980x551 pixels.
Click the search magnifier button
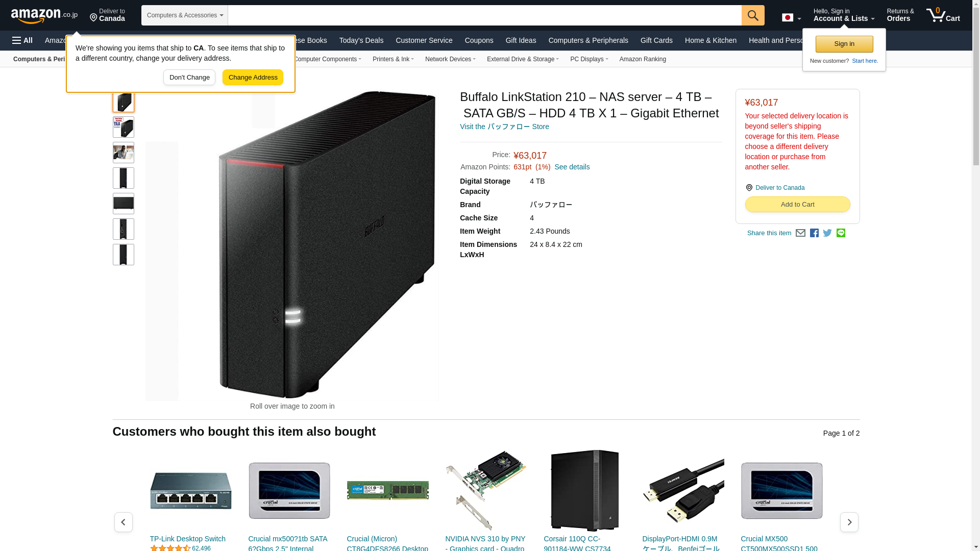(753, 15)
